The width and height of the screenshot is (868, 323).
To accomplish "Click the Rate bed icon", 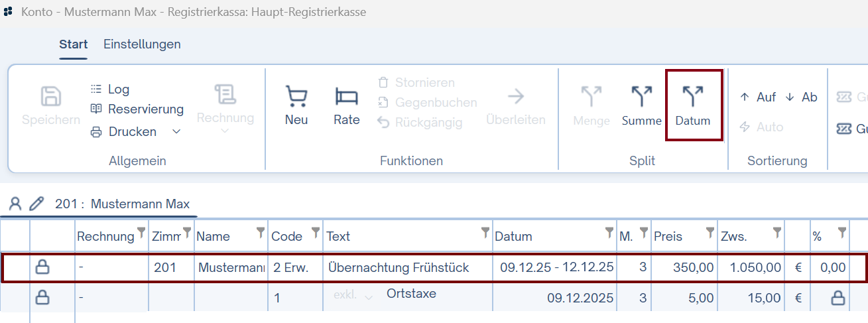I will point(346,97).
